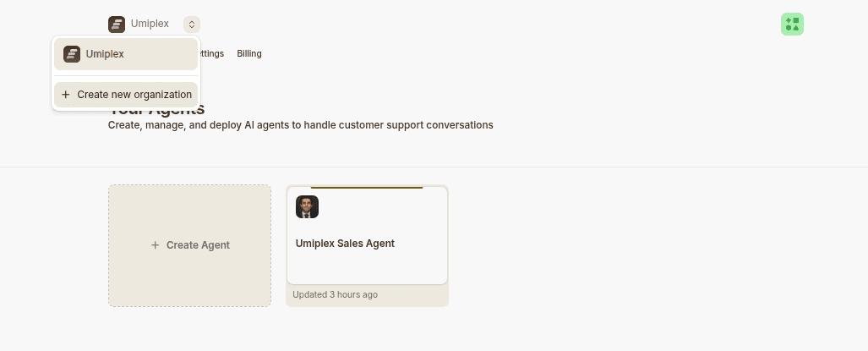Click the partially covered Your Agents heading
The image size is (868, 351).
point(156,110)
